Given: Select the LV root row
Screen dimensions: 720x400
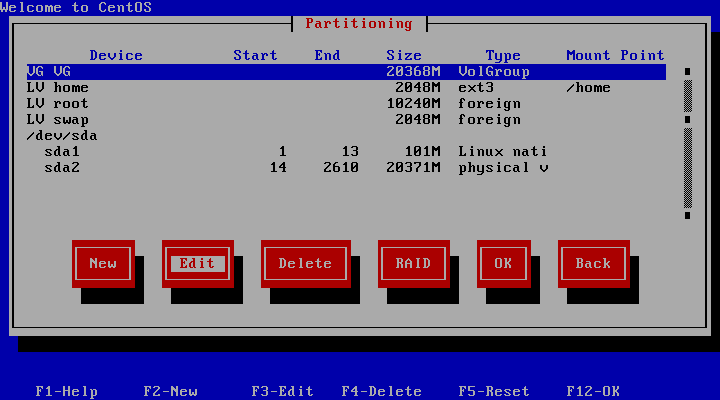Looking at the screenshot, I should [x=346, y=104].
